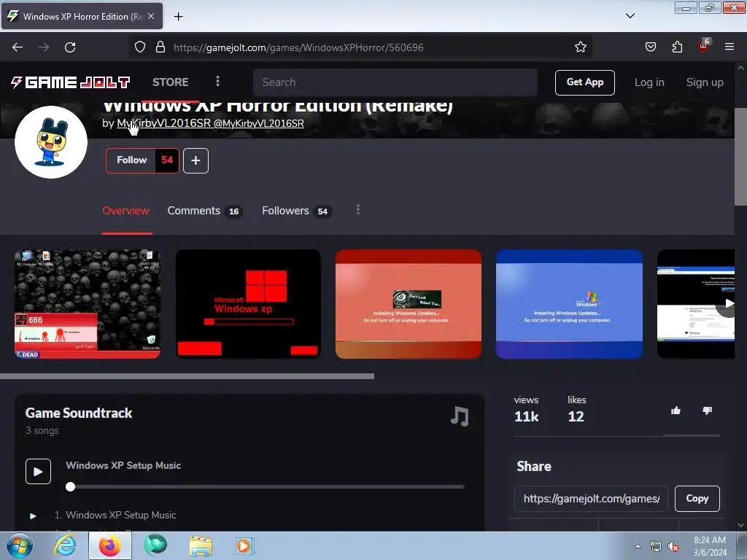Open a new browser tab
The height and width of the screenshot is (560, 747).
click(x=178, y=17)
